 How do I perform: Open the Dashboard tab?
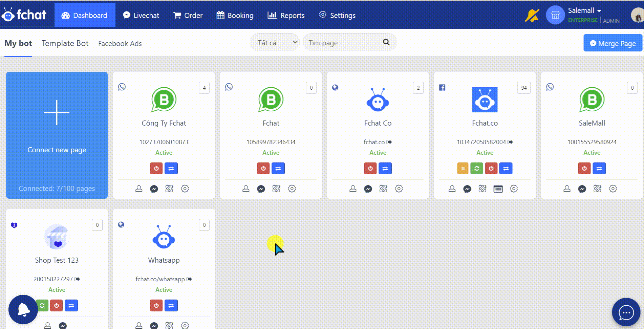point(85,15)
